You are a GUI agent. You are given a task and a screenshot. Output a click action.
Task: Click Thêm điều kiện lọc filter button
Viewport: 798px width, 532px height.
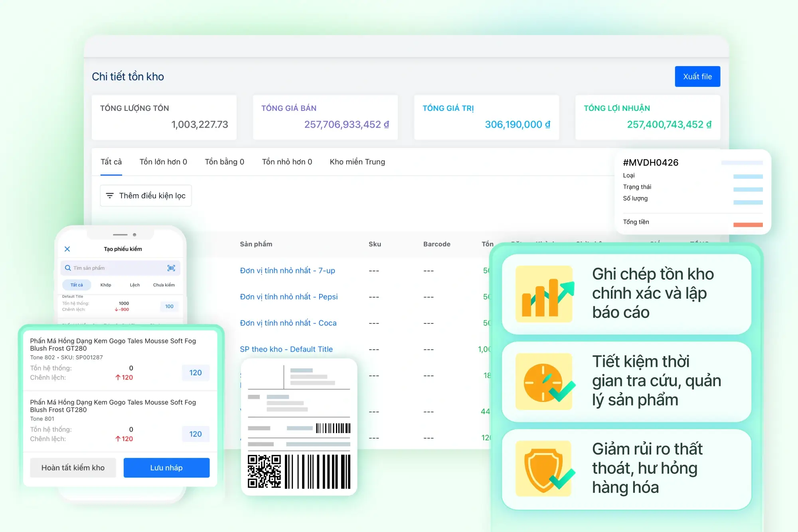[146, 195]
